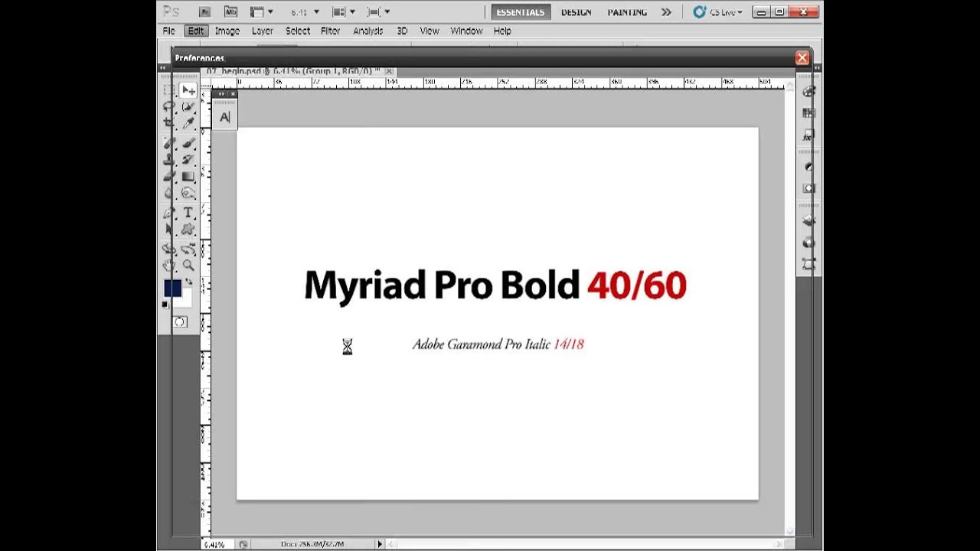980x551 pixels.
Task: Open the Styles fx panel icon
Action: 808,136
